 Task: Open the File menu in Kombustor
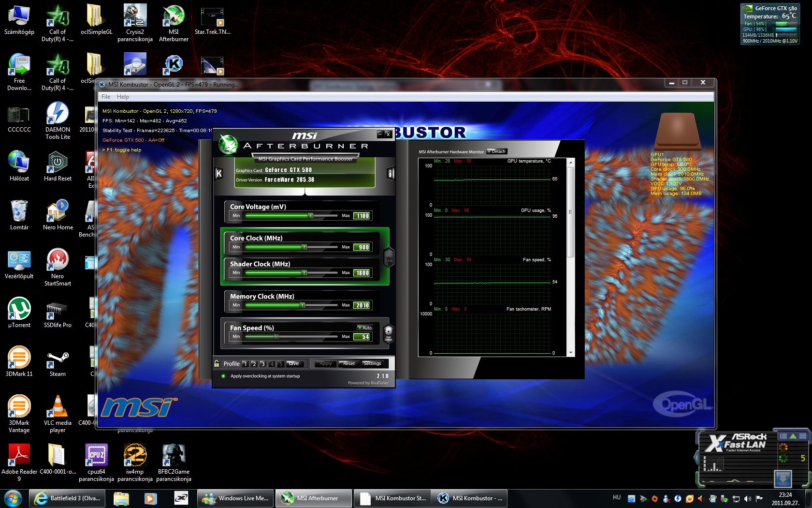coord(106,97)
